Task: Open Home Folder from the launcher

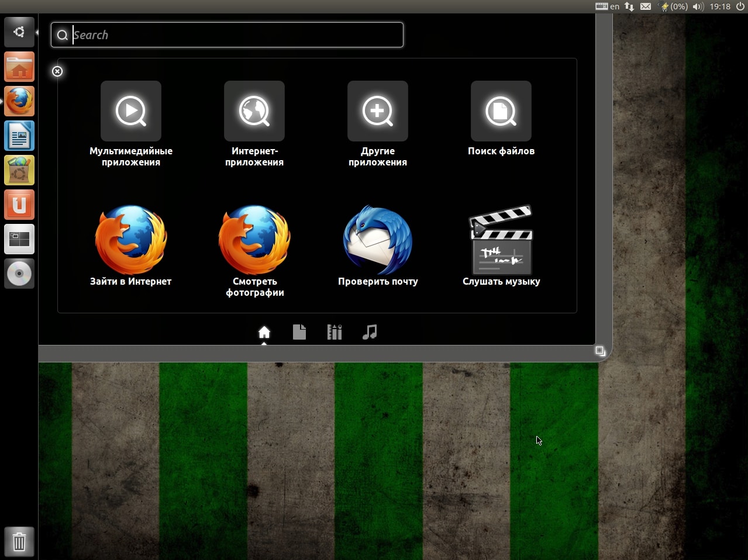Action: 19,67
